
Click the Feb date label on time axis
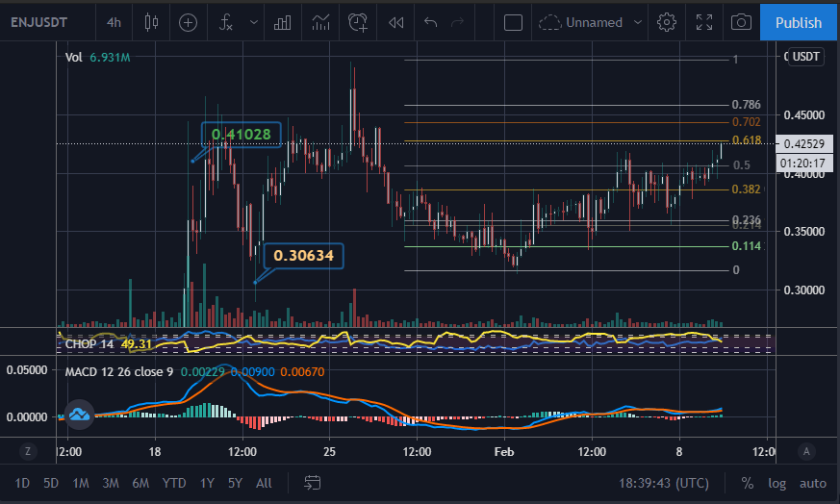pyautogui.click(x=504, y=451)
